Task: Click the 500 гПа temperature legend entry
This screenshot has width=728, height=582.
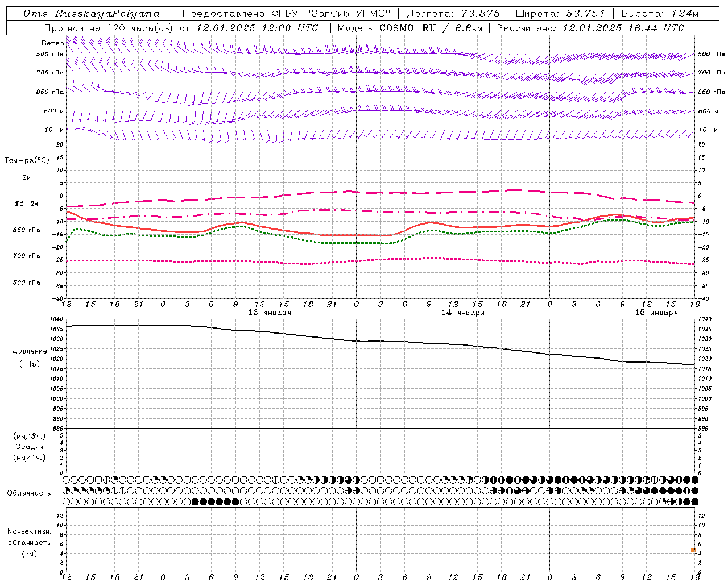Action: (x=26, y=282)
